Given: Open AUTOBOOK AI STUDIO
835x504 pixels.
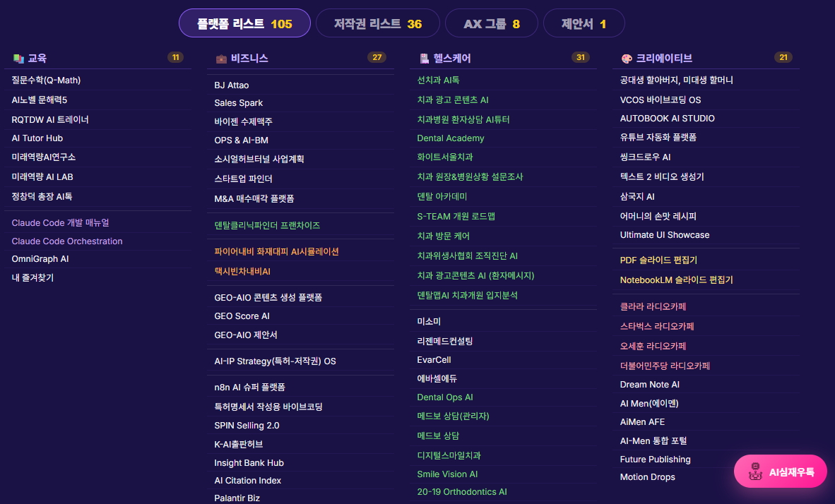Looking at the screenshot, I should click(x=668, y=119).
